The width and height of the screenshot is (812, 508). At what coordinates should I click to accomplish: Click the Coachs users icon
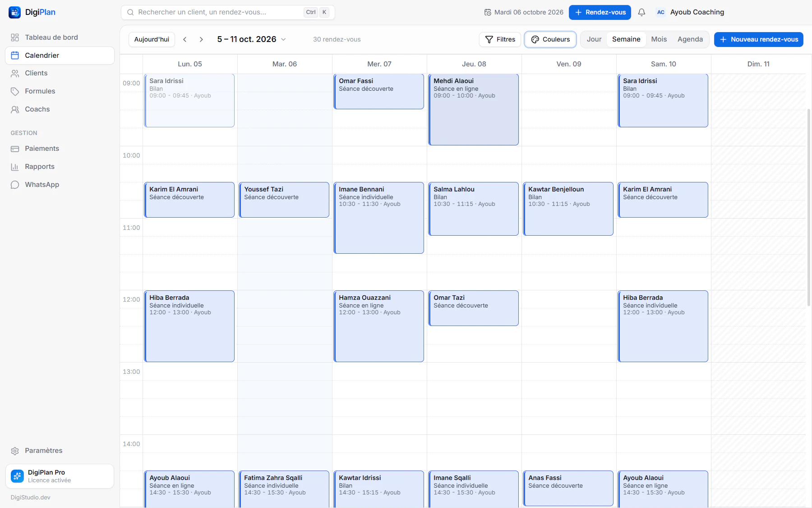coord(15,109)
